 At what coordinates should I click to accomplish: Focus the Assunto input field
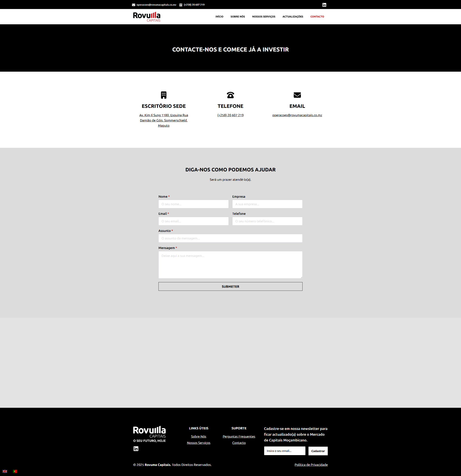(230, 238)
